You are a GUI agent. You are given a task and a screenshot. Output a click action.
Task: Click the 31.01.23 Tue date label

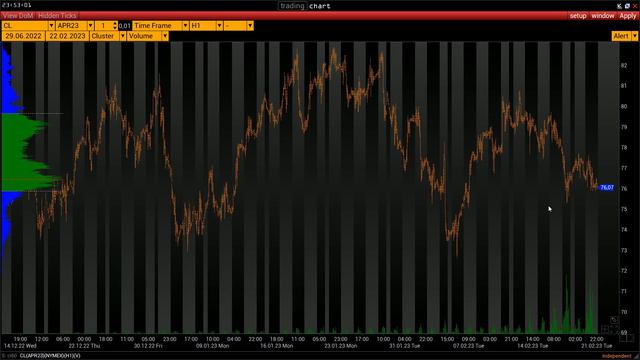coord(404,346)
